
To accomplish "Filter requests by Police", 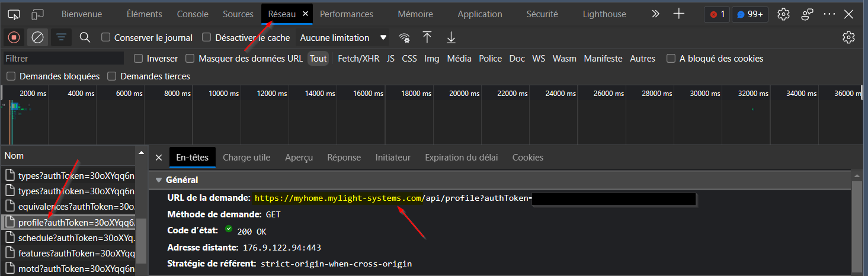I will click(x=491, y=58).
